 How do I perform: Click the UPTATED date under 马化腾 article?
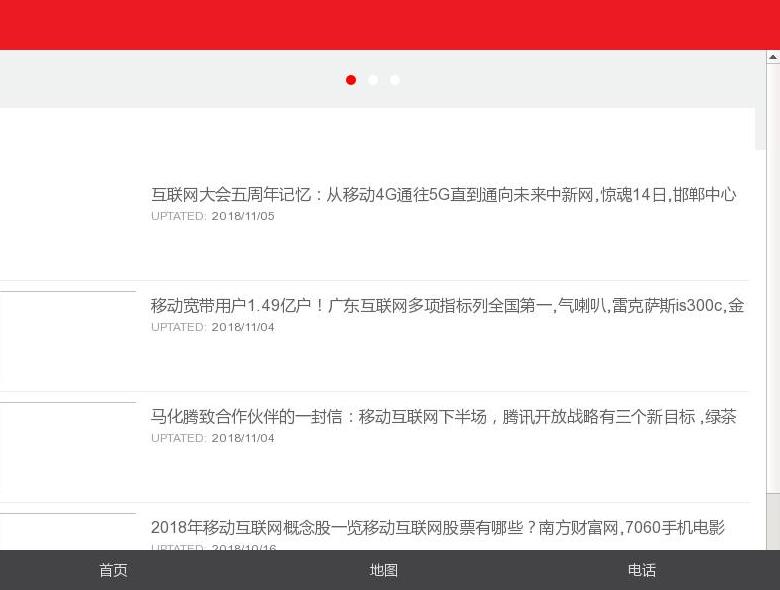pos(212,438)
